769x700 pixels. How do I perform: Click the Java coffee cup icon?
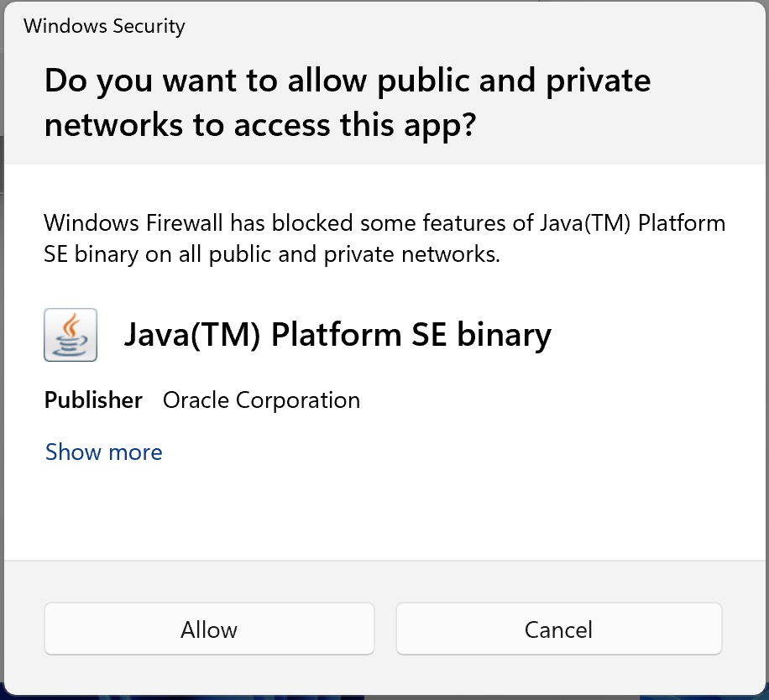[x=71, y=335]
